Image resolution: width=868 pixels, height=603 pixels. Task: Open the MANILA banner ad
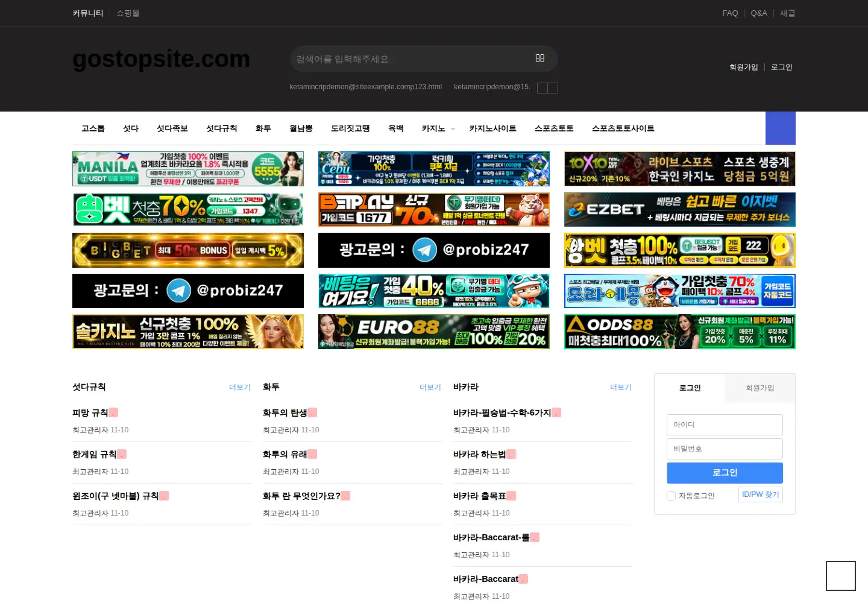point(188,169)
